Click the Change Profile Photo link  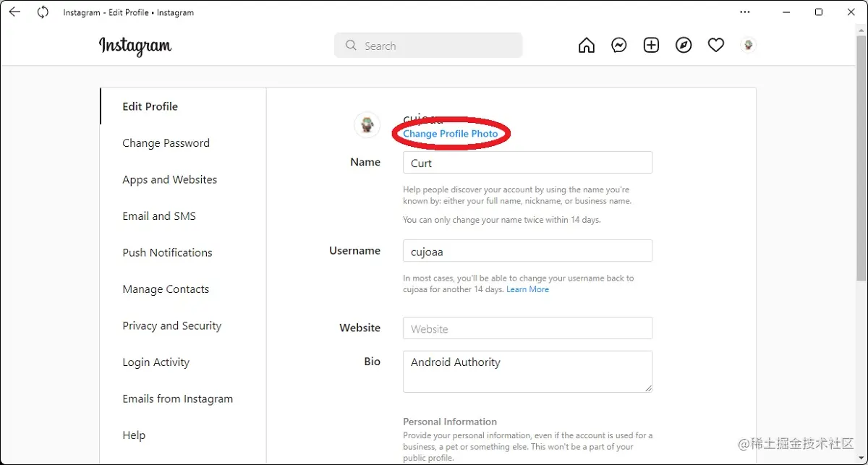451,134
